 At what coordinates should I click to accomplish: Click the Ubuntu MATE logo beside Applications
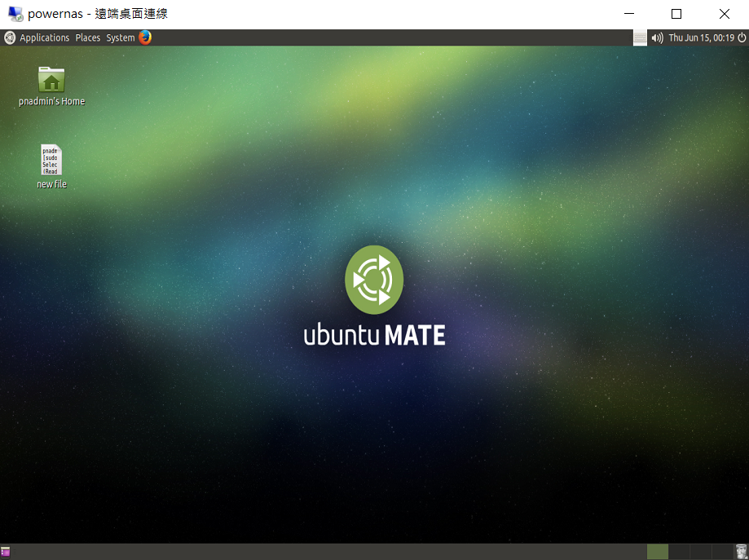pos(10,37)
